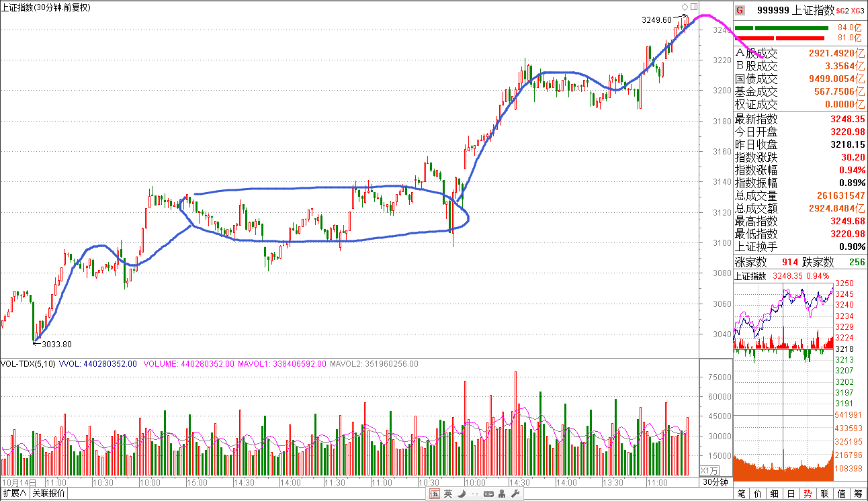Click the wrench settings icon in IME bar

(515, 494)
